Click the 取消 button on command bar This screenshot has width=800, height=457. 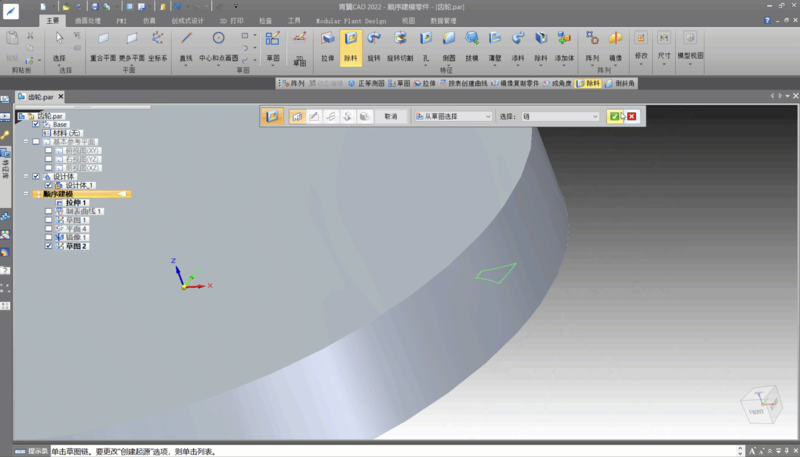point(390,117)
